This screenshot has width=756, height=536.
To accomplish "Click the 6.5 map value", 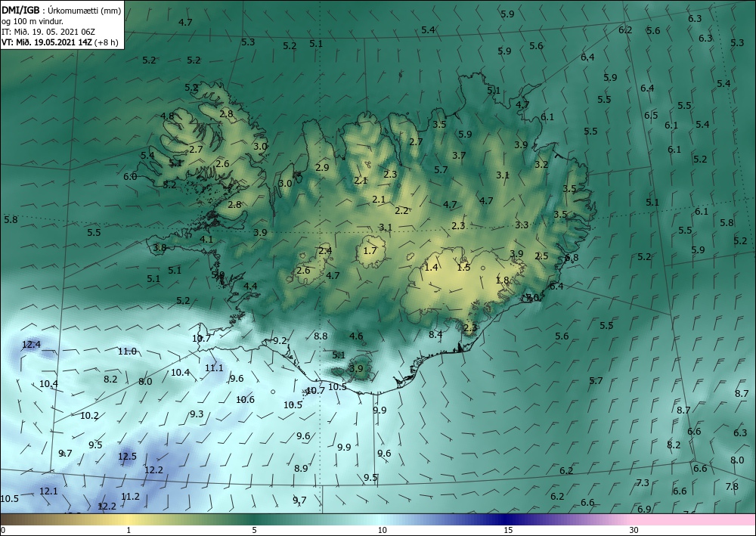I will coord(651,115).
